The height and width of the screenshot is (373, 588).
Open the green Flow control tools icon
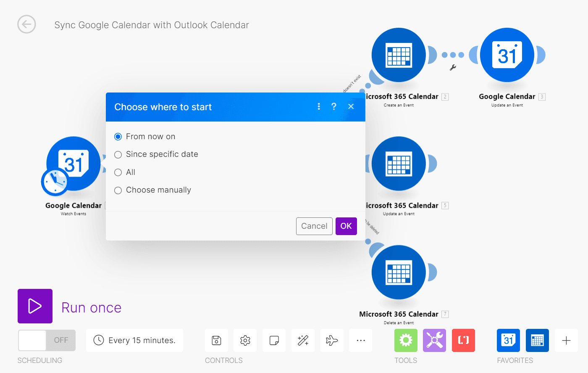(406, 340)
